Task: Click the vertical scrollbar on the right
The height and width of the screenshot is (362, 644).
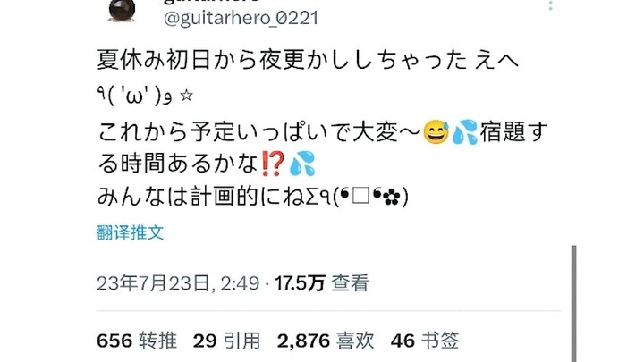Action: 573,304
